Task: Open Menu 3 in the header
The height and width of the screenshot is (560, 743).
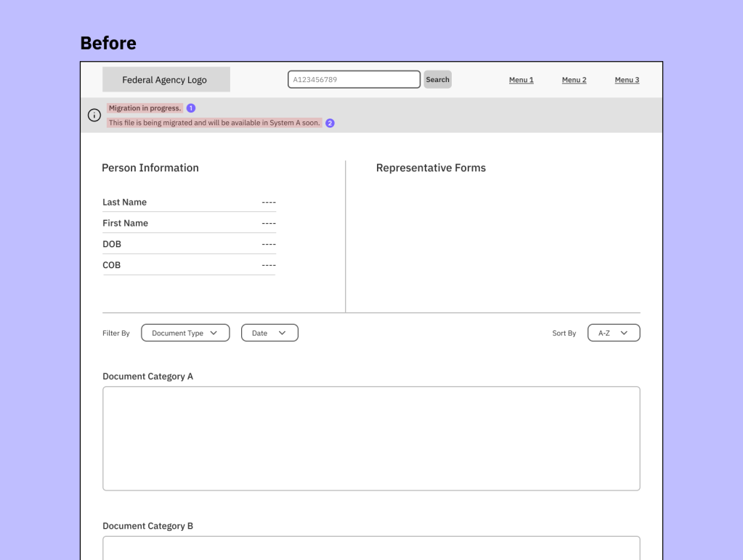Action: (x=627, y=80)
